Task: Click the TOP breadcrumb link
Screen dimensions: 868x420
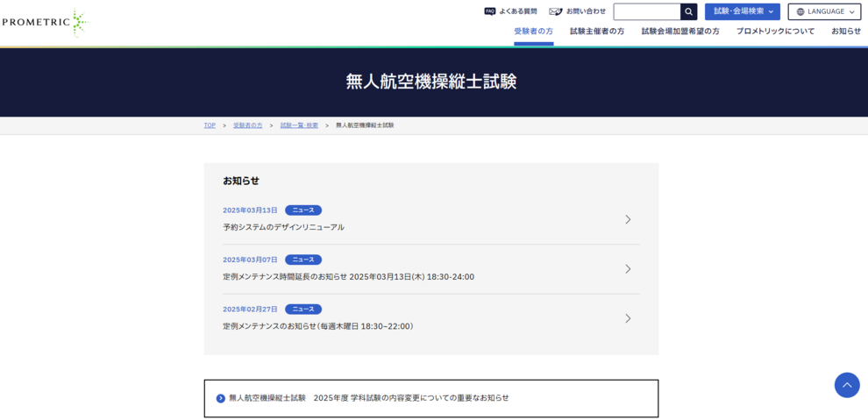Action: tap(210, 125)
